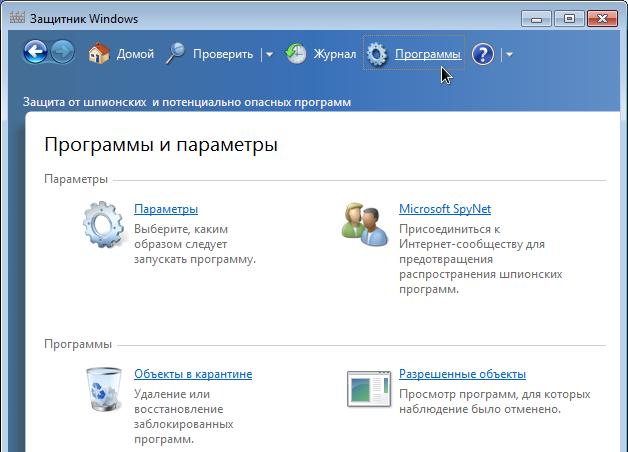Viewport: 628px width, 452px height.
Task: Click the text Удаление или восстановление
Action: (x=179, y=401)
